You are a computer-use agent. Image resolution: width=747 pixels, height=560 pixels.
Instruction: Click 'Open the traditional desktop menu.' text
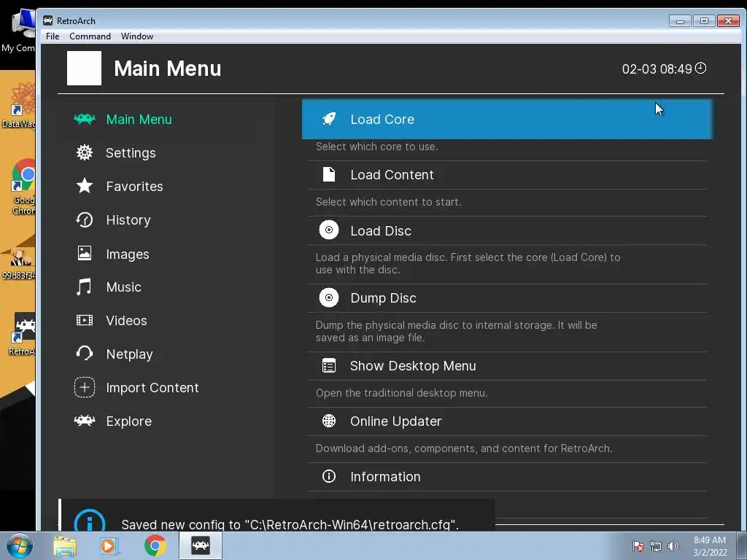pos(402,393)
